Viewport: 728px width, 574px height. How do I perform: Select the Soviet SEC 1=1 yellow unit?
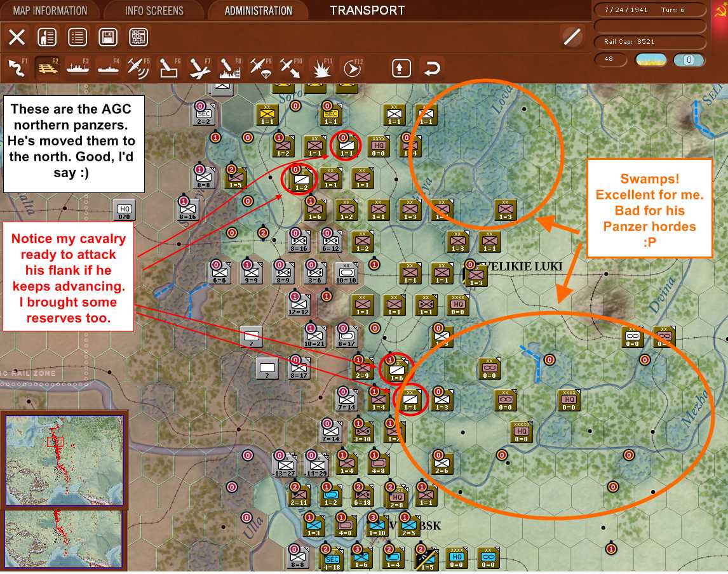point(331,115)
